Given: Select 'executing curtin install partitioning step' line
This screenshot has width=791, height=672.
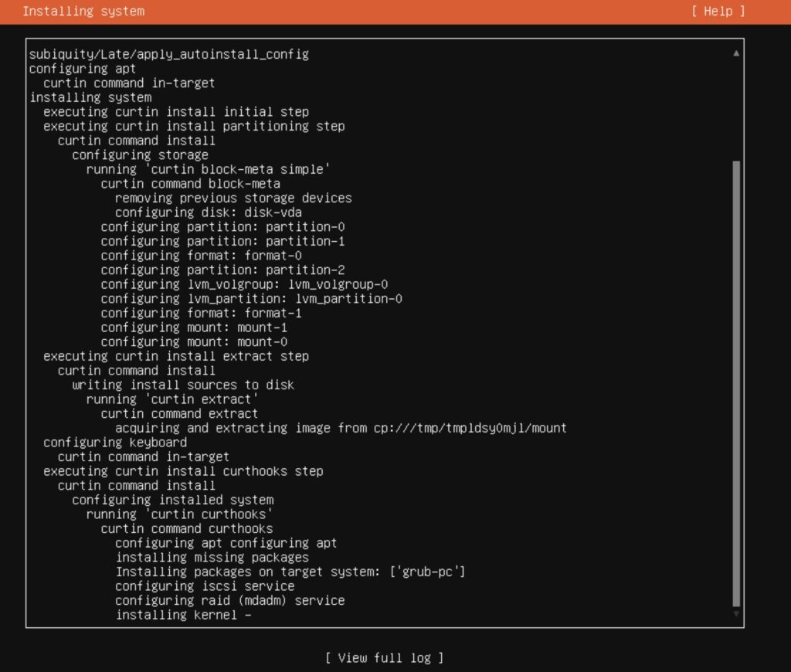Looking at the screenshot, I should [194, 126].
